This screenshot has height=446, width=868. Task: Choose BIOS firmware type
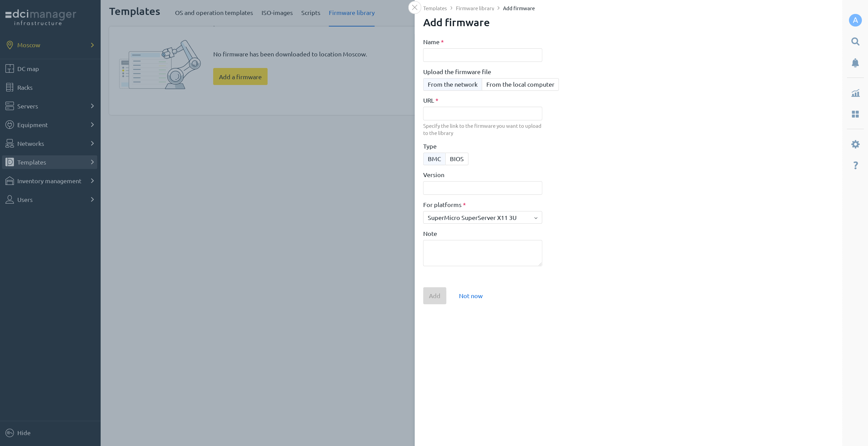pyautogui.click(x=456, y=159)
